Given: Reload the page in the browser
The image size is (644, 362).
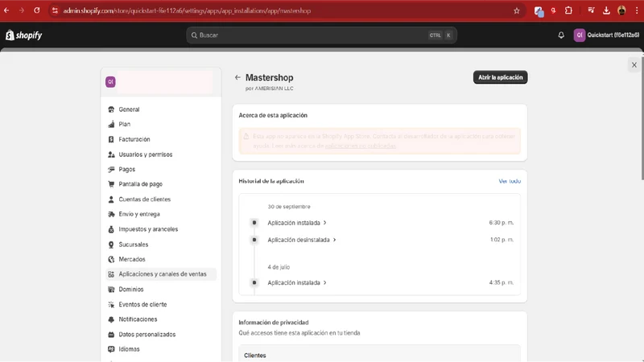Looking at the screenshot, I should pos(37,10).
